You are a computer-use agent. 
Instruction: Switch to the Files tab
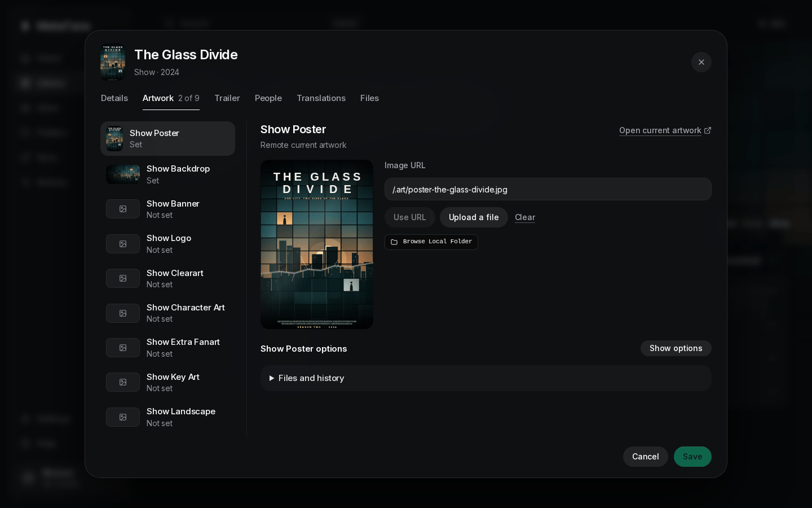click(x=370, y=98)
